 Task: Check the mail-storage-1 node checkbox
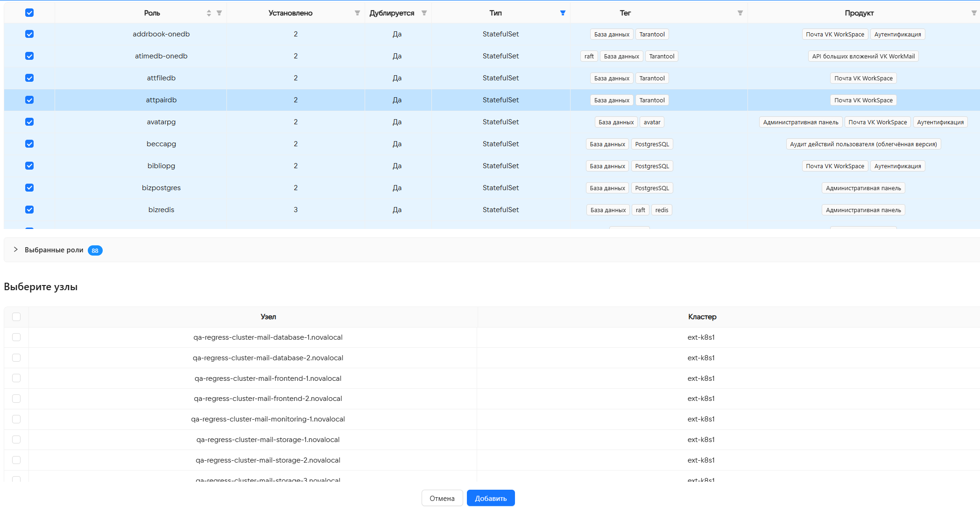(x=16, y=440)
